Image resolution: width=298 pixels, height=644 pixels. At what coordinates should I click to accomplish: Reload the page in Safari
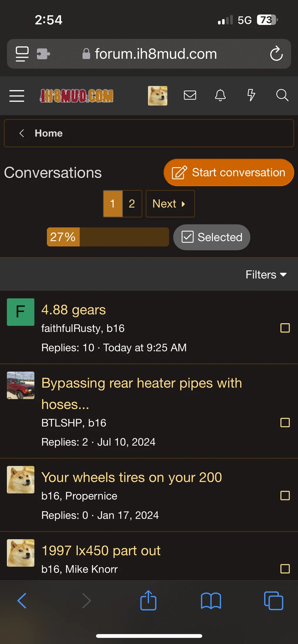pos(276,54)
